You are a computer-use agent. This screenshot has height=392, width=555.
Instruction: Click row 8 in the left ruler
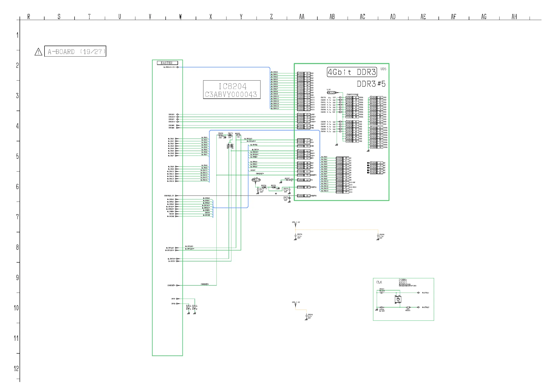pyautogui.click(x=17, y=247)
